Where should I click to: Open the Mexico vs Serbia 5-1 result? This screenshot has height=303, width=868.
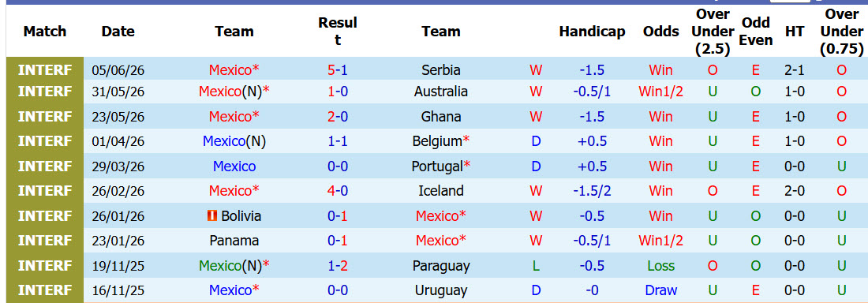(338, 70)
